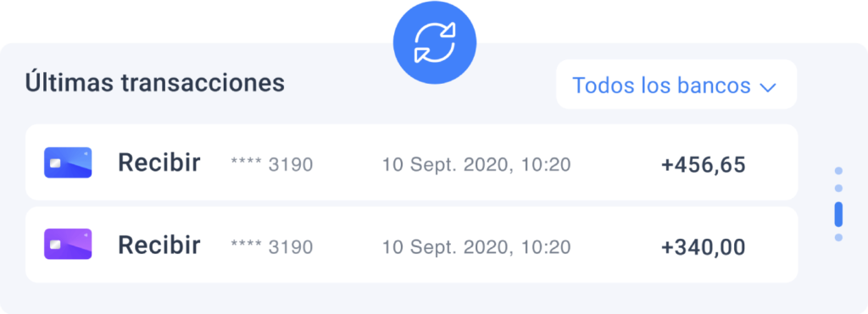Click the purple credit card icon

pos(68,245)
